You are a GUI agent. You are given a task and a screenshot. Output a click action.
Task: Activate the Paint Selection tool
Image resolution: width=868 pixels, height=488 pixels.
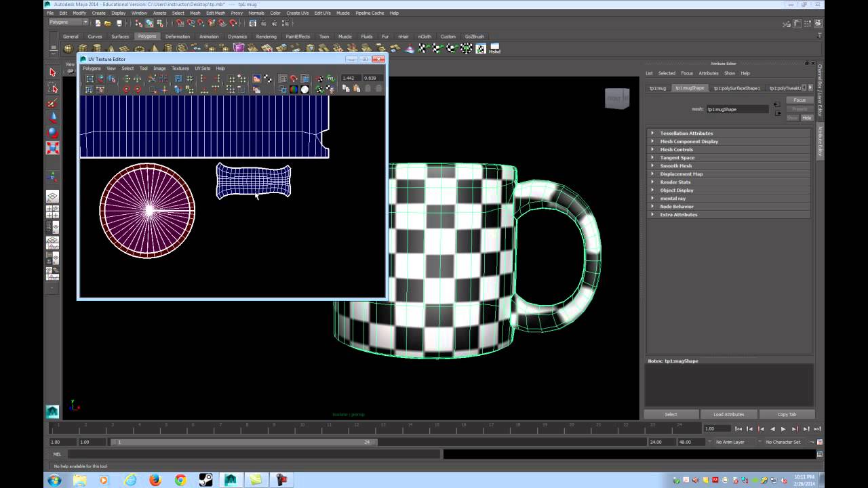click(53, 103)
